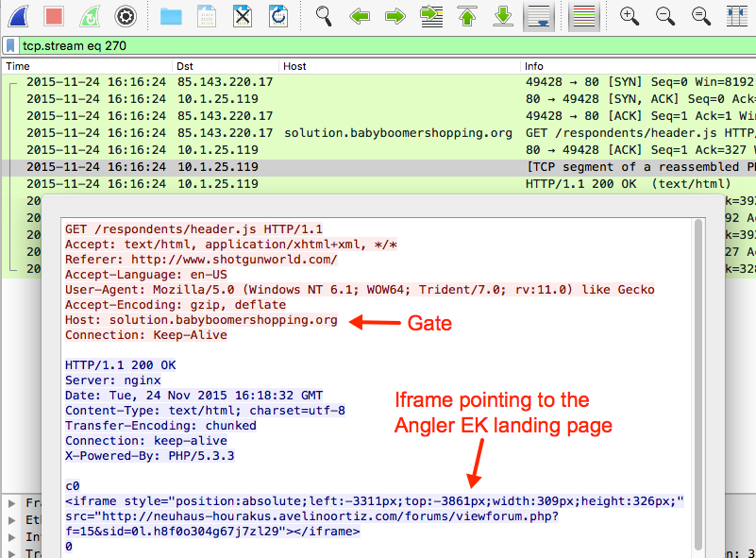
Task: Toggle auto-scroll during live capture
Action: [x=539, y=16]
